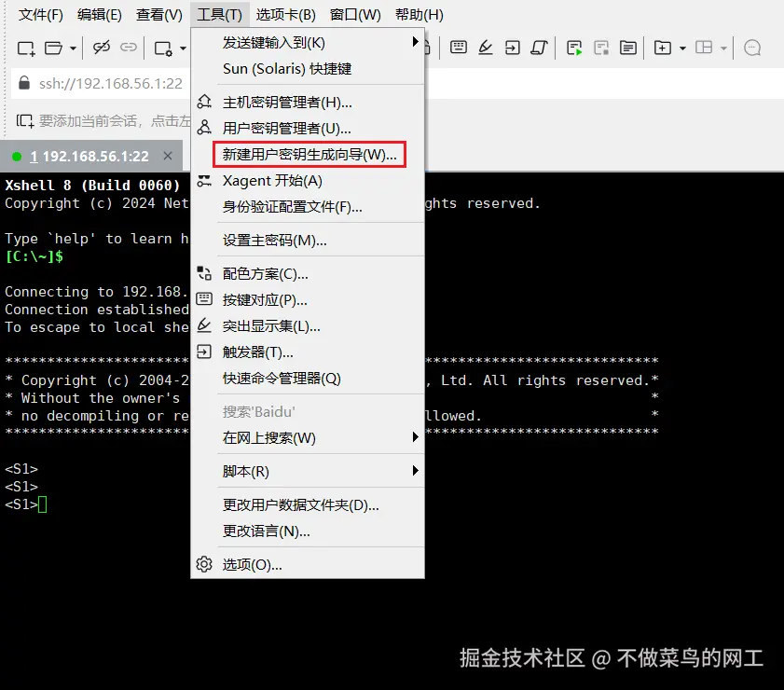Viewport: 784px width, 690px height.
Task: Open the 窗口(W) menu
Action: 355,15
